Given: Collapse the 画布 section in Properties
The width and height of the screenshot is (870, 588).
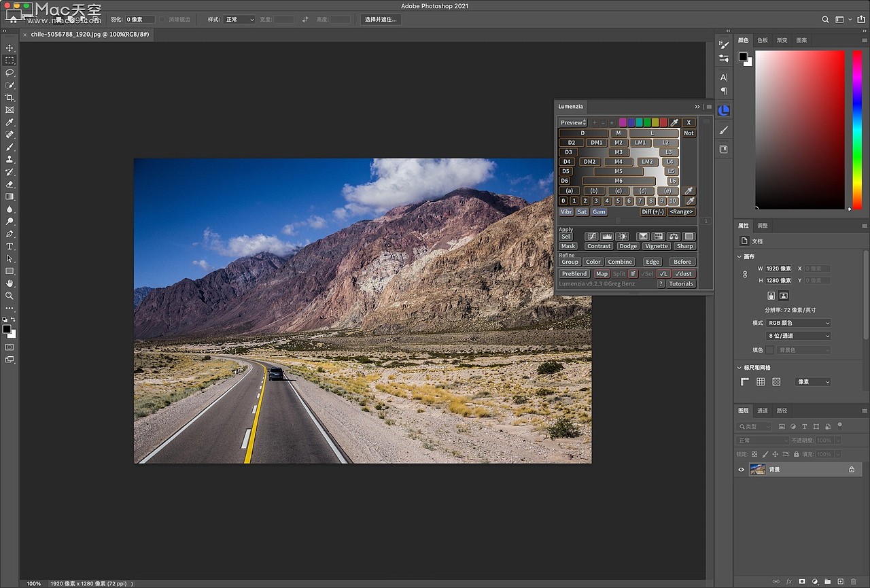Looking at the screenshot, I should tap(738, 256).
